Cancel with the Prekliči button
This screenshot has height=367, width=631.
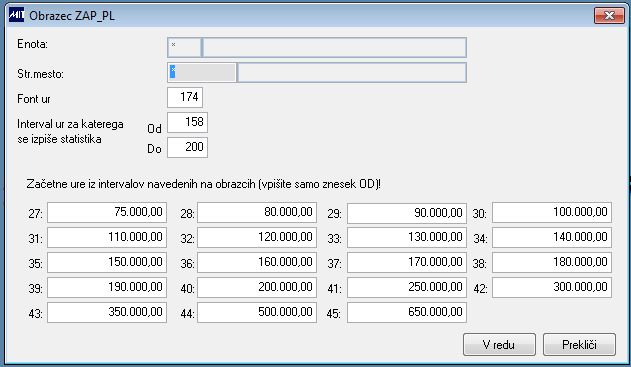coord(579,344)
